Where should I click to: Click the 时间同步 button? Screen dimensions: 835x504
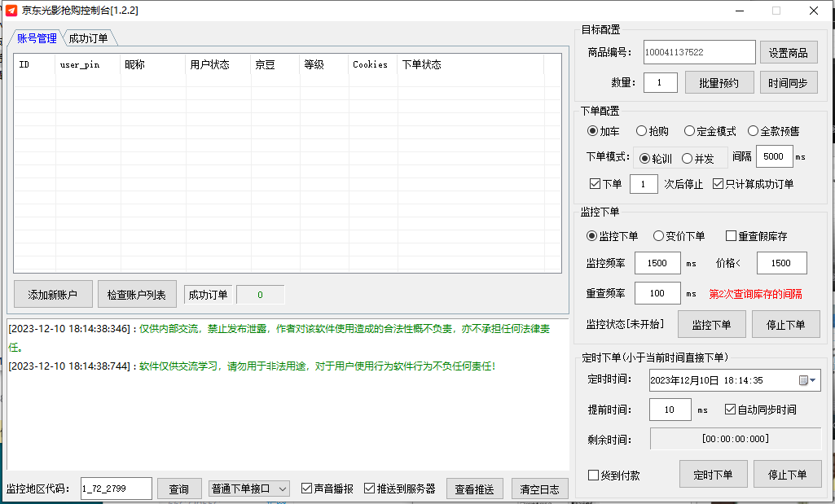point(788,82)
